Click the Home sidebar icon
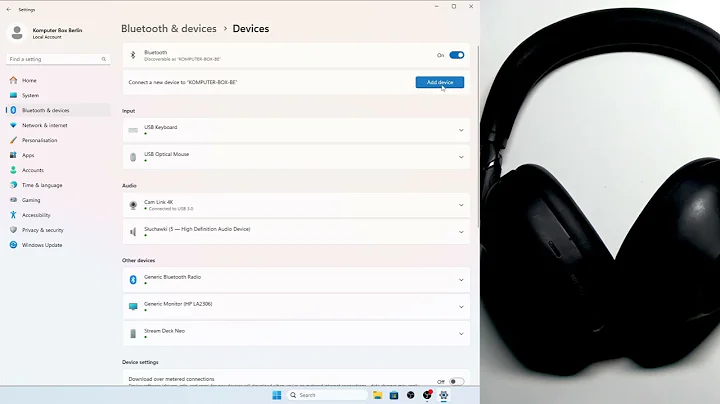720x404 pixels. (x=13, y=80)
